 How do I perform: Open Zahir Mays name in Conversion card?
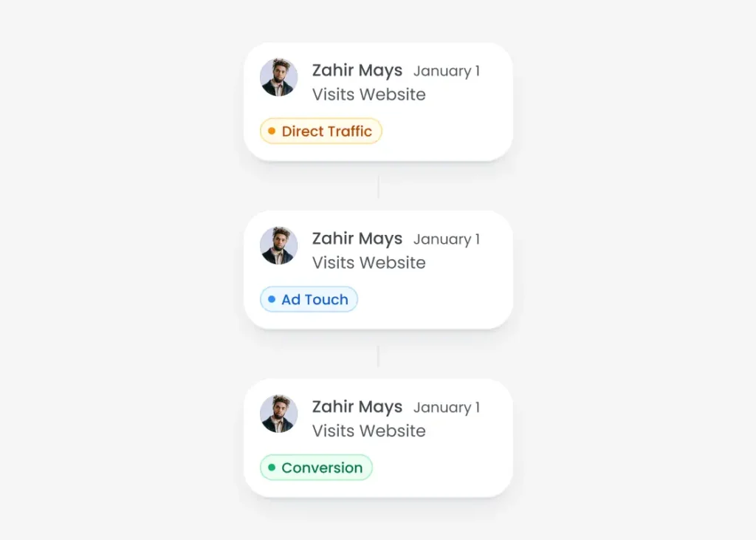[357, 407]
